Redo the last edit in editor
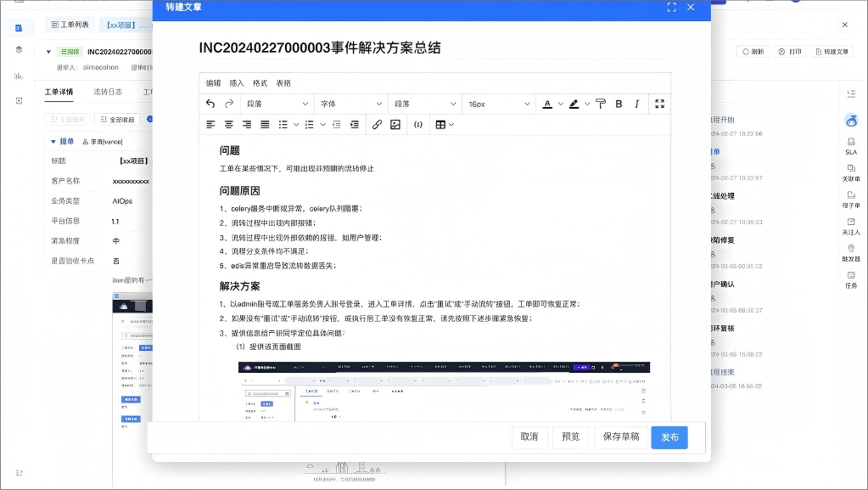Screen dimensions: 868x490 (x=229, y=104)
